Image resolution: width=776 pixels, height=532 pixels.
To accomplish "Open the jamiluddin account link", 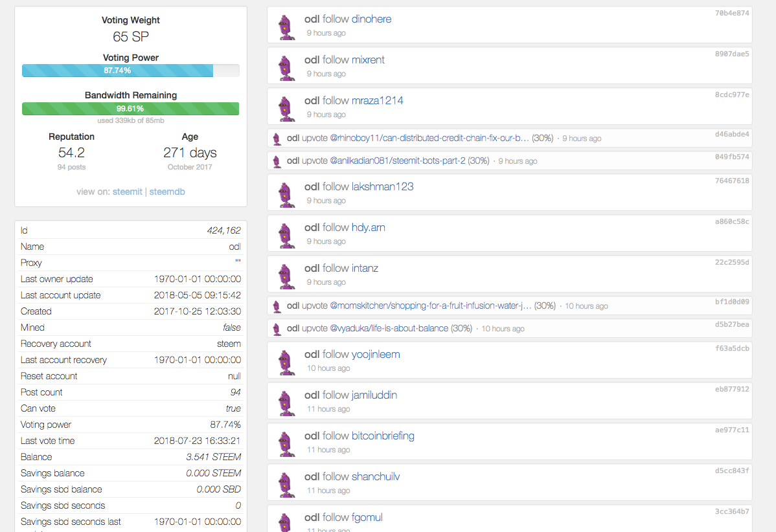I will tap(374, 395).
